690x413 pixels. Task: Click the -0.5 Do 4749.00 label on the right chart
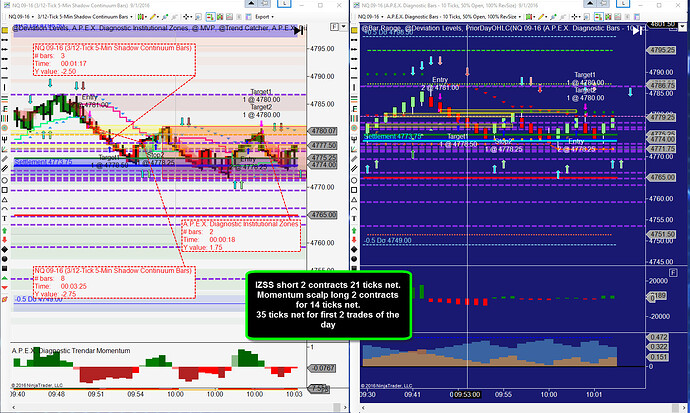[x=388, y=240]
